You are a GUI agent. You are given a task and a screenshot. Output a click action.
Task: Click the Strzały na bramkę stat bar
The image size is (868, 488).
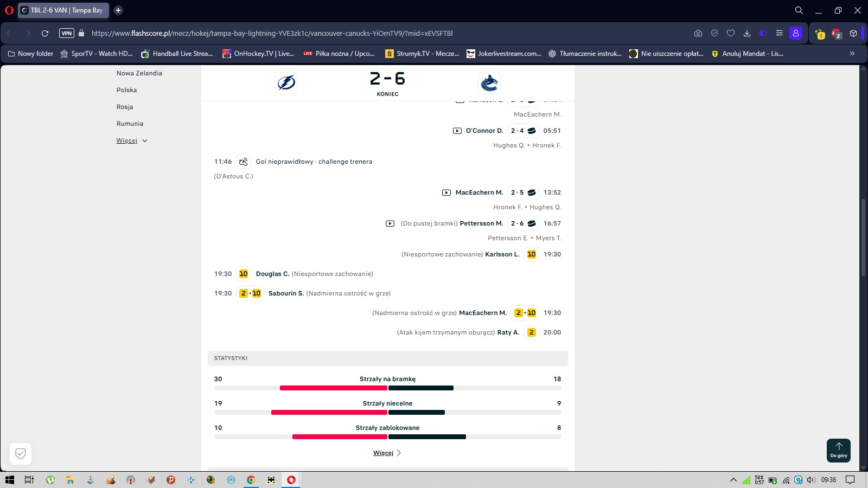click(x=387, y=388)
